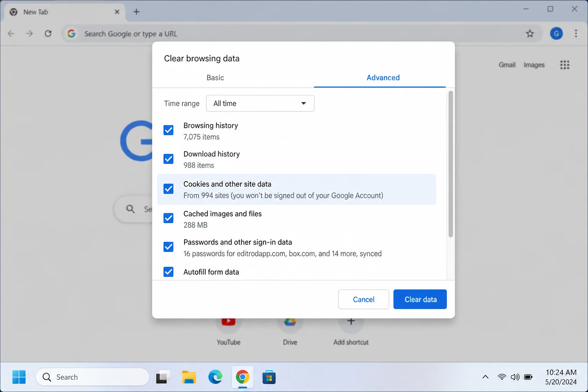Click the battery status icon

[528, 377]
